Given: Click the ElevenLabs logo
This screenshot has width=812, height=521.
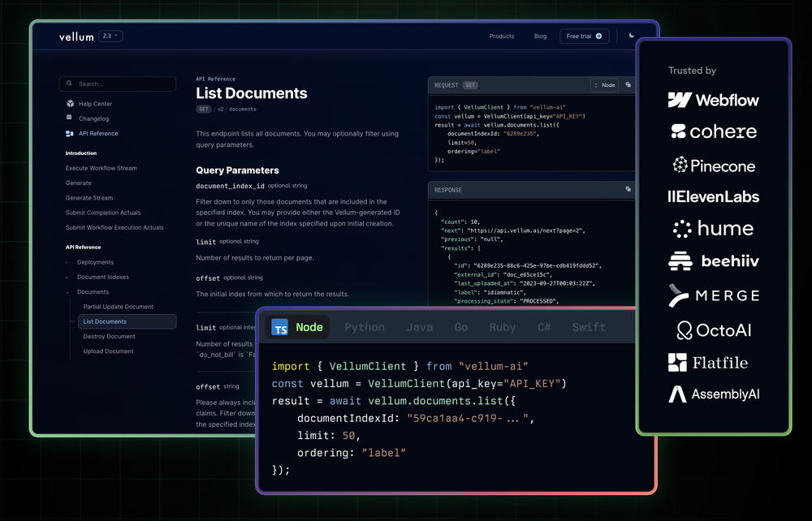Looking at the screenshot, I should [x=713, y=196].
